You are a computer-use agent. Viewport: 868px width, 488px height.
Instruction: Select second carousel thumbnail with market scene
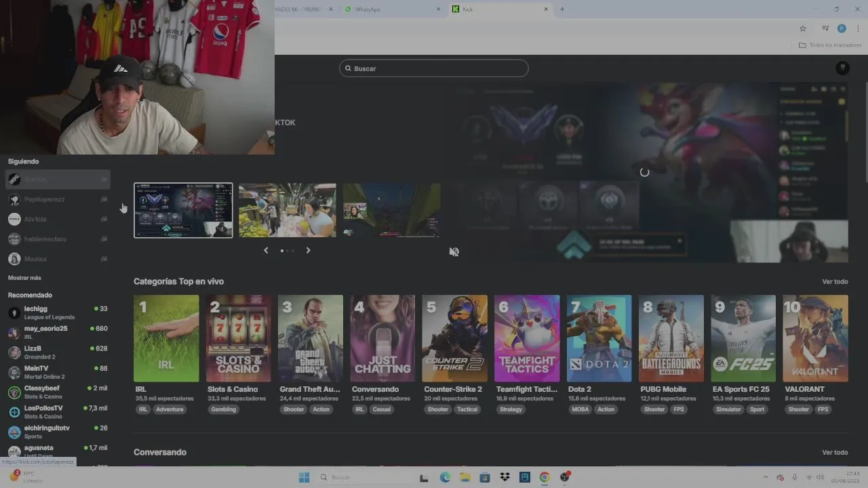tap(288, 210)
